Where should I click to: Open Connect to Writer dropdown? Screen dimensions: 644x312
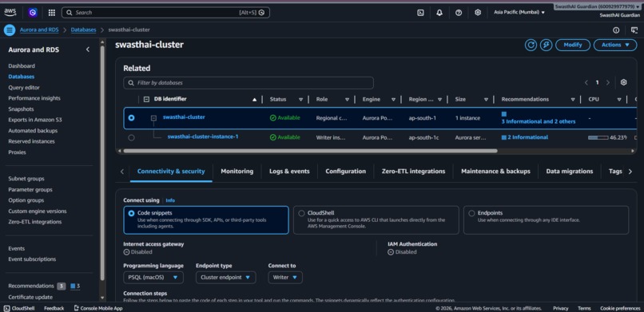[x=285, y=278]
